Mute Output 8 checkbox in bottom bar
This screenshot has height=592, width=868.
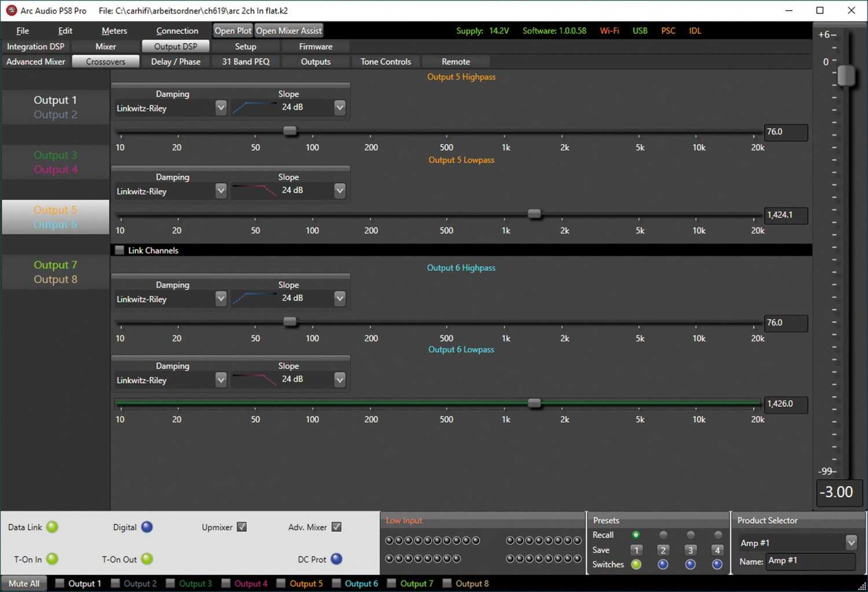[447, 583]
